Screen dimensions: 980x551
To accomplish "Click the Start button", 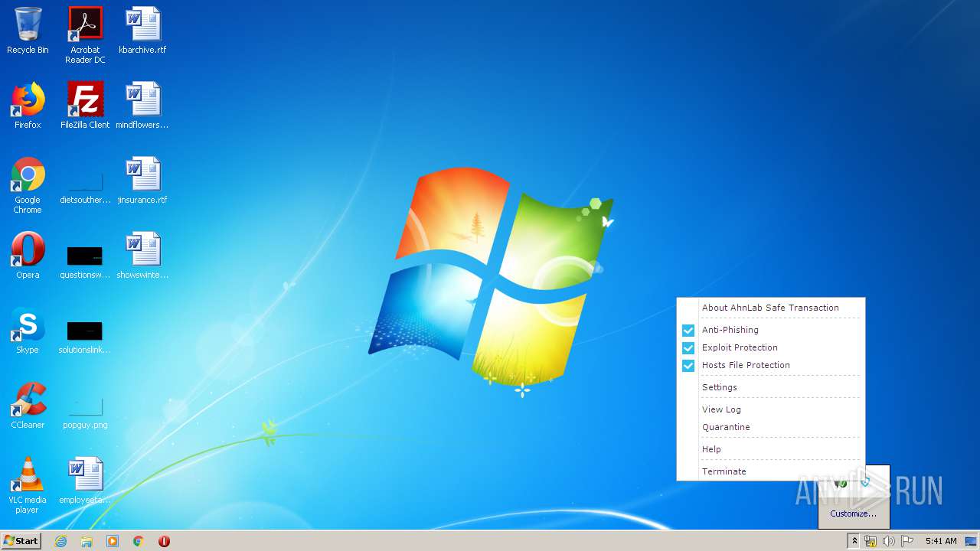I will [21, 541].
